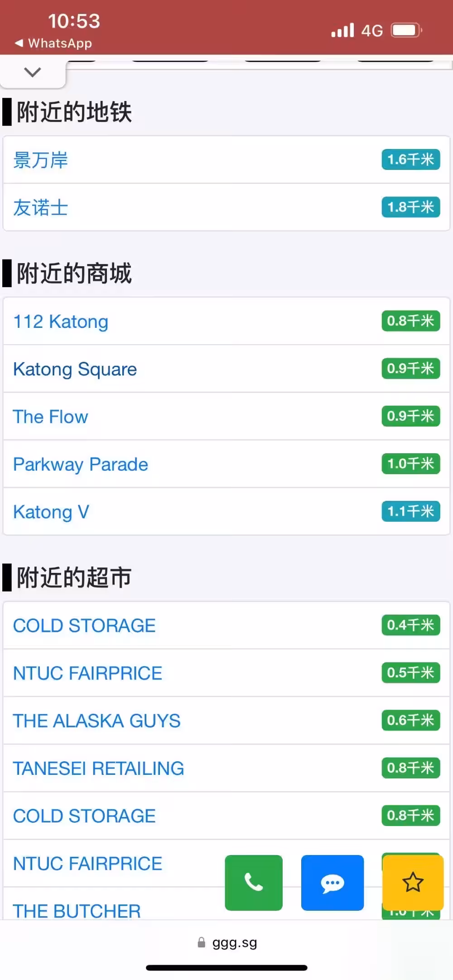
Task: Tap the 0.4千米 COLD STORAGE badge
Action: coord(410,625)
